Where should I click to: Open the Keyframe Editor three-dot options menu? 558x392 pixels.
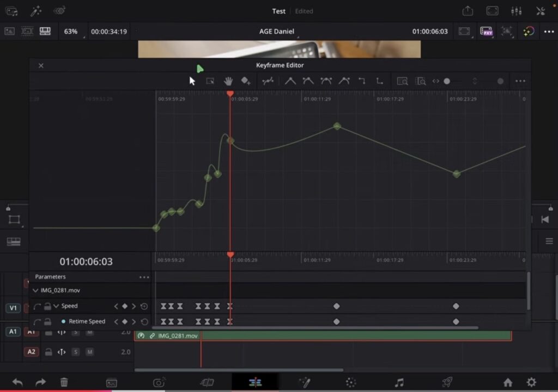520,81
